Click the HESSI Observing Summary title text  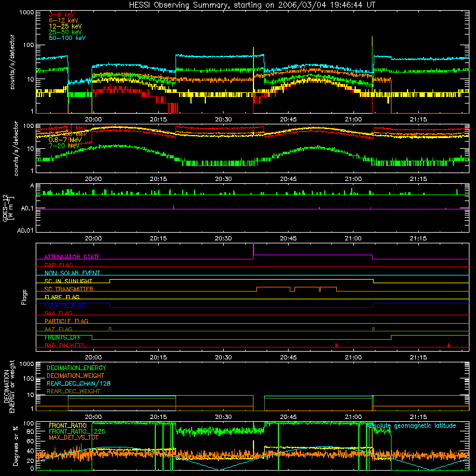tap(252, 5)
